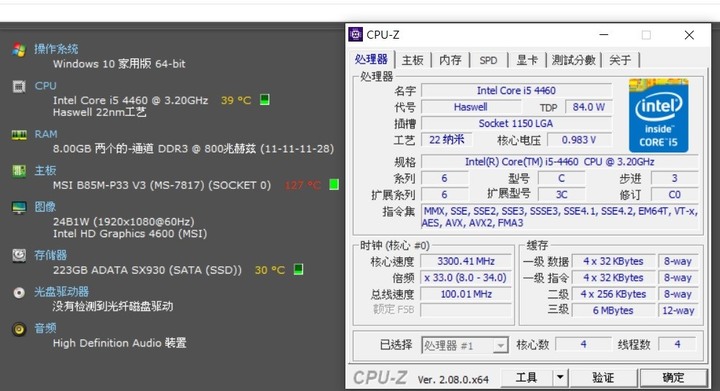Open the 显卡 tab
Viewport: 720px width, 391px height.
click(527, 60)
